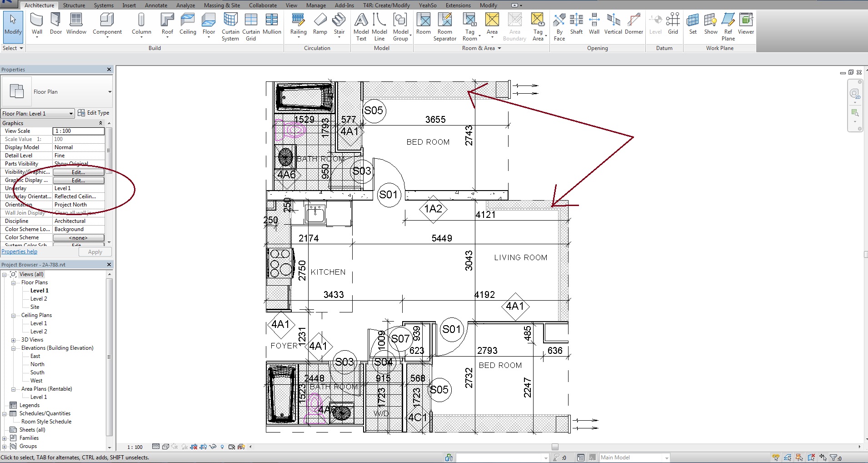The width and height of the screenshot is (868, 463).
Task: Open the Railing tool
Action: 298,25
